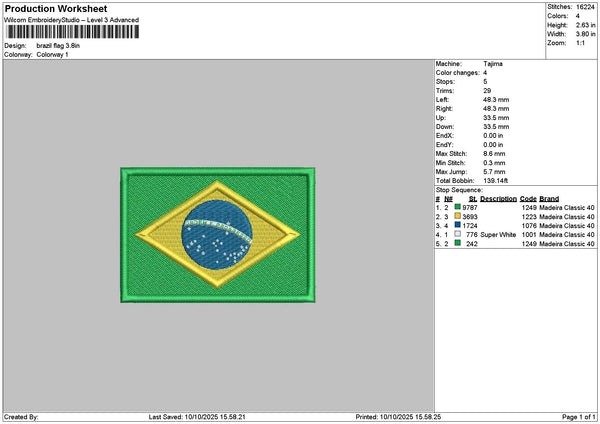This screenshot has height=424, width=600.
Task: Click the "Brand" column header
Action: pos(549,199)
